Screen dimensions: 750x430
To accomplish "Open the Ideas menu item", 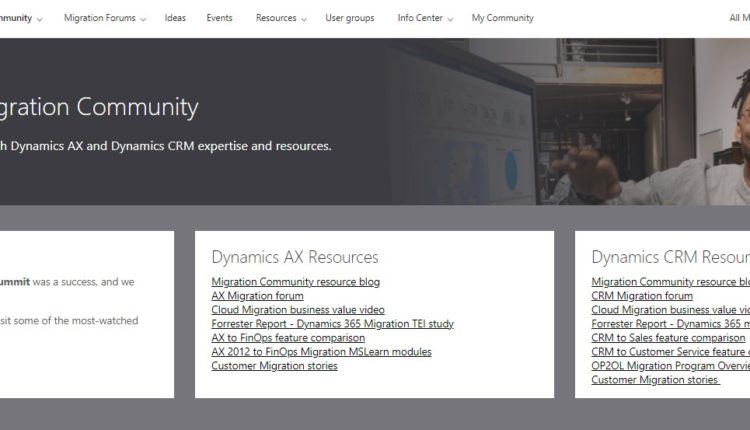I will click(175, 18).
